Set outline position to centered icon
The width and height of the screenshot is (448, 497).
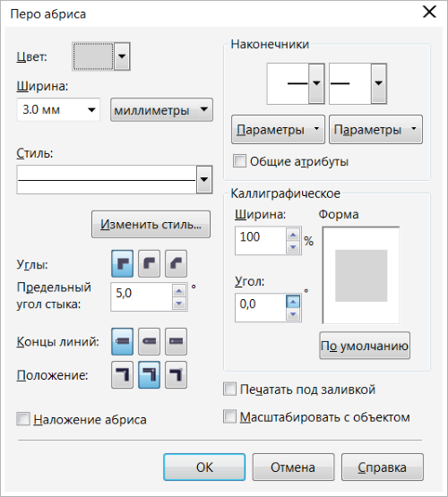click(149, 375)
